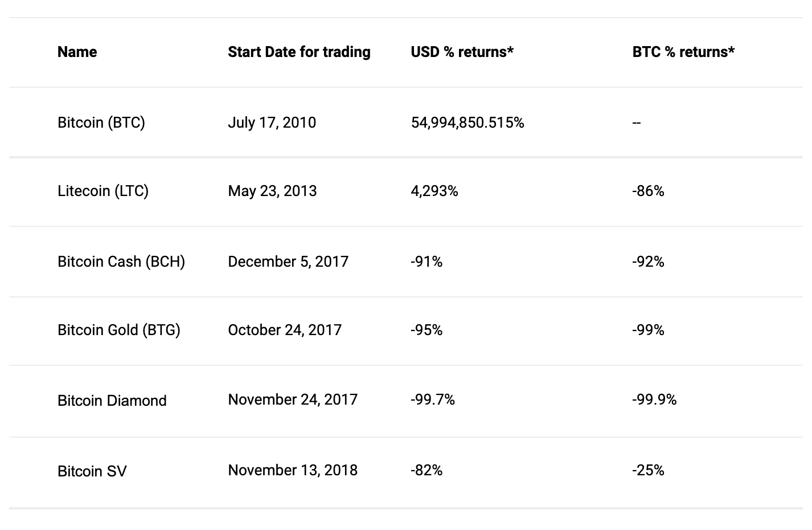Click the Start Date for trading header
The image size is (812, 530).
pyautogui.click(x=299, y=52)
